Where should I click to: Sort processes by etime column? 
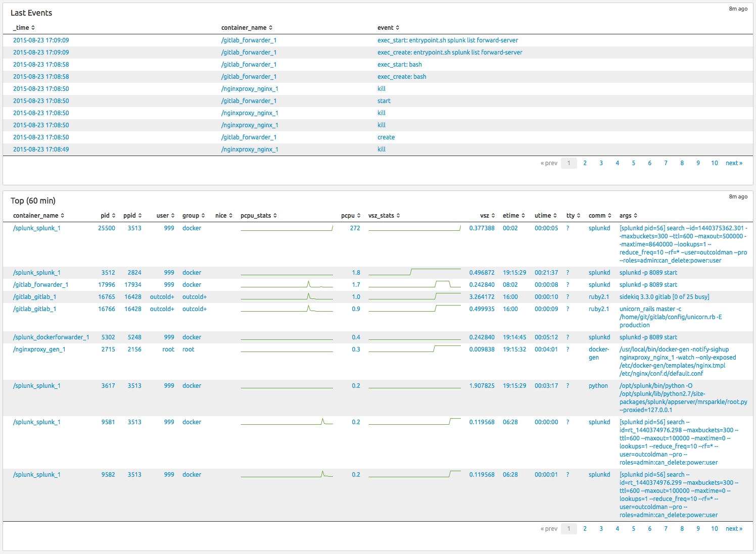tap(513, 216)
